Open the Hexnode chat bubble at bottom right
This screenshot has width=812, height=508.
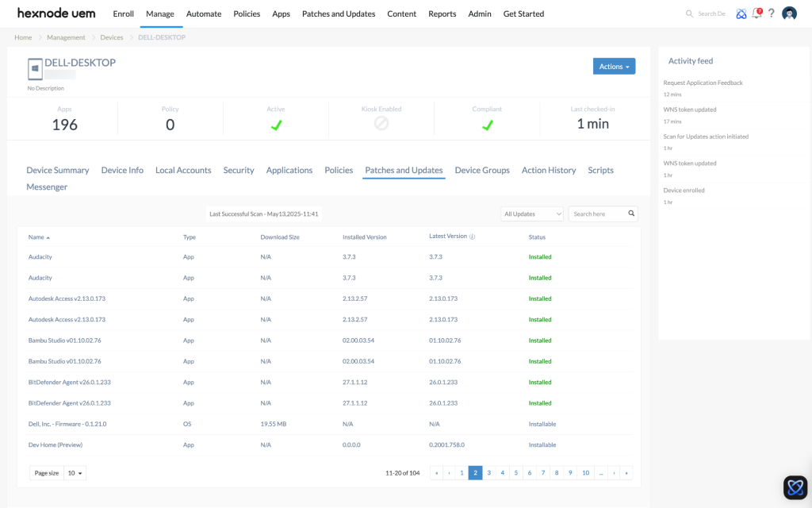tap(795, 487)
